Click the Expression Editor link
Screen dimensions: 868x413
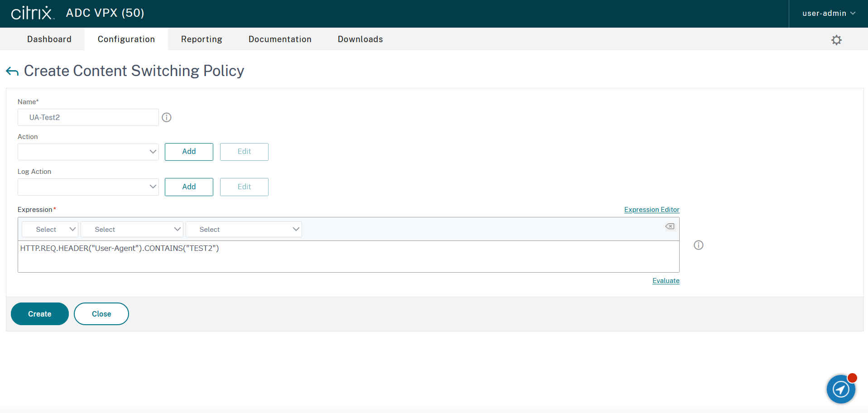pos(651,210)
